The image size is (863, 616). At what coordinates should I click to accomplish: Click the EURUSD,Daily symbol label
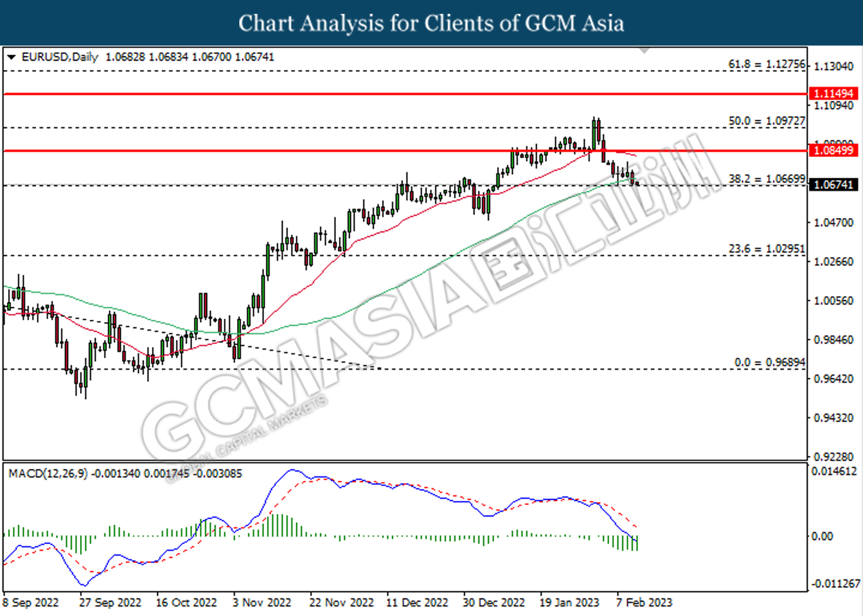60,58
